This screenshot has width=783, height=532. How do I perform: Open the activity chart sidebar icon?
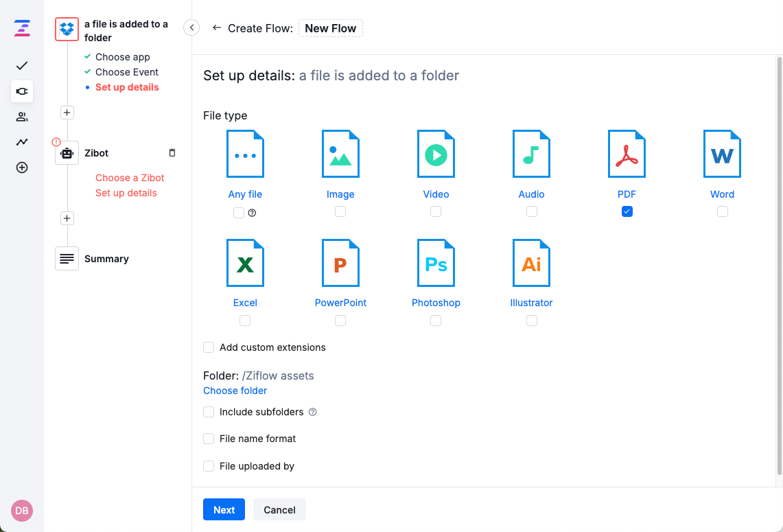point(21,142)
